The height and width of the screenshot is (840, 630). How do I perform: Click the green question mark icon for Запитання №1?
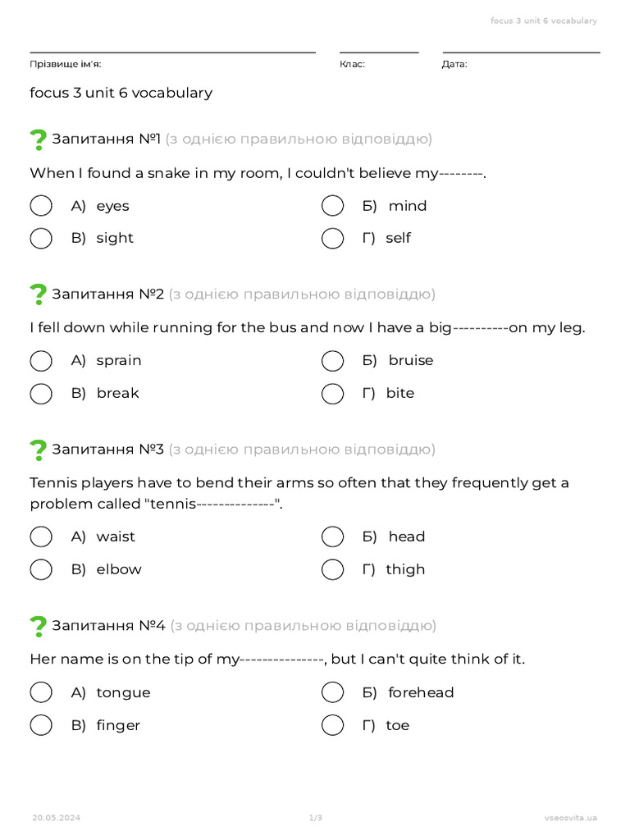pos(38,139)
